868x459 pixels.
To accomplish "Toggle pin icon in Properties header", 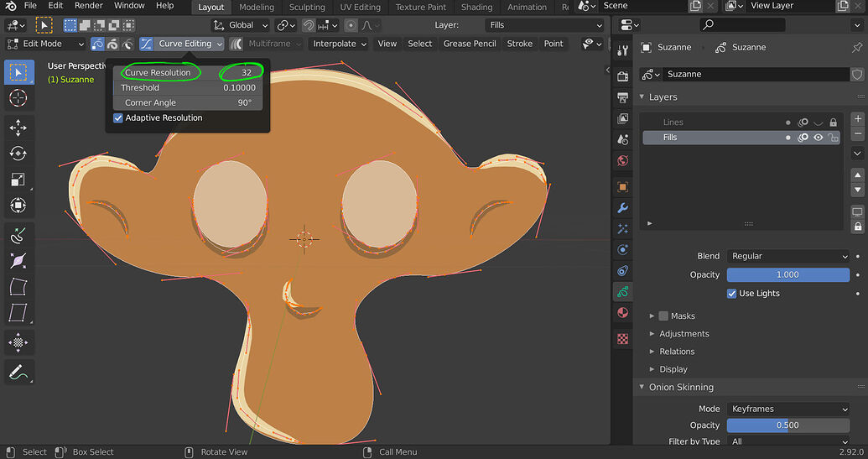I will pyautogui.click(x=857, y=48).
